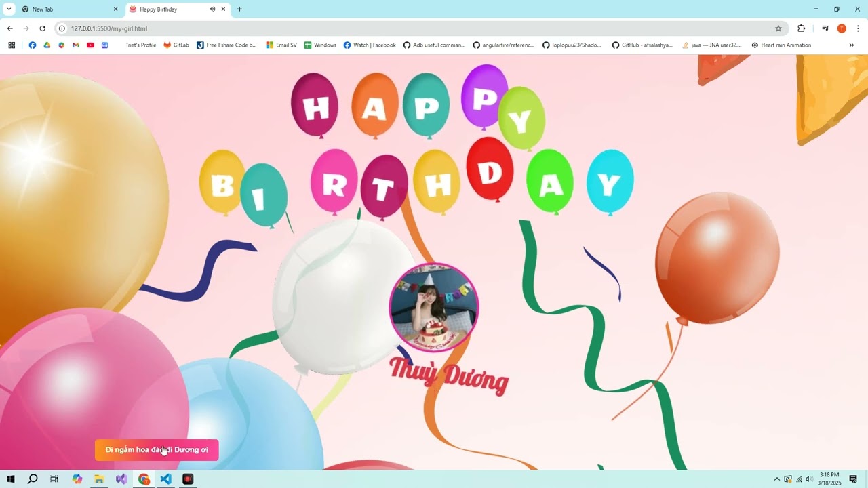Open the Adb useful commands bookmark

pyautogui.click(x=434, y=45)
